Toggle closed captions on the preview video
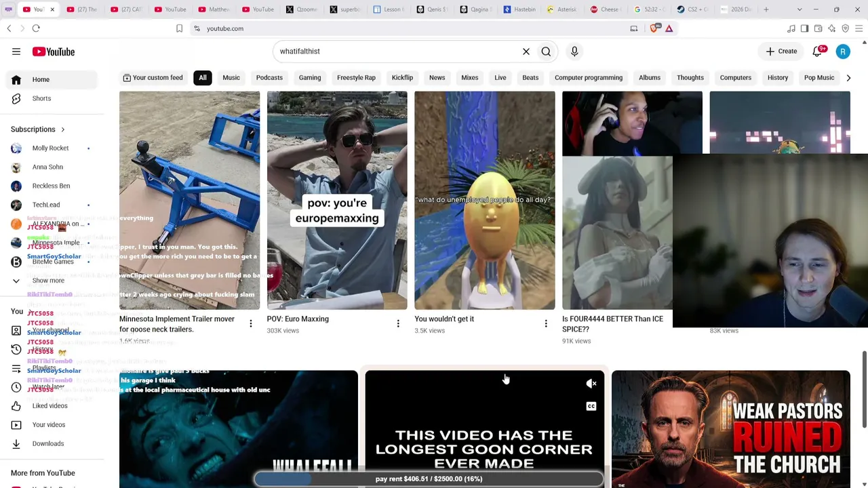 point(591,407)
